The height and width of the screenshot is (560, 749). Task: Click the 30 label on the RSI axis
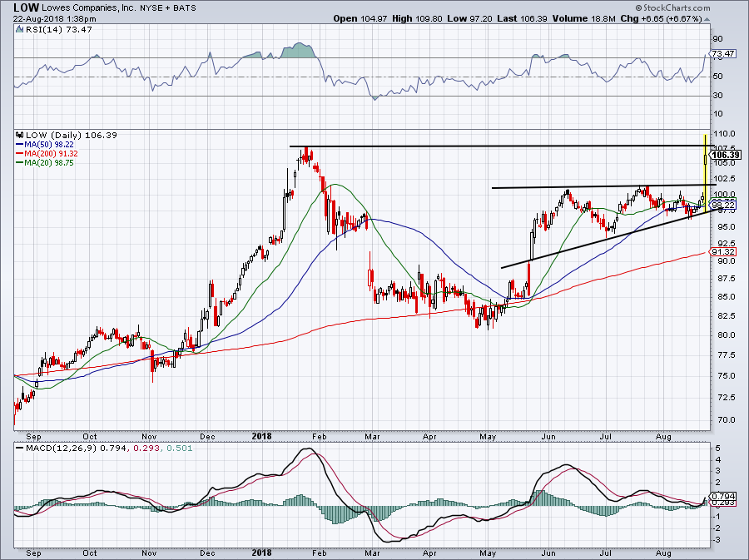717,96
